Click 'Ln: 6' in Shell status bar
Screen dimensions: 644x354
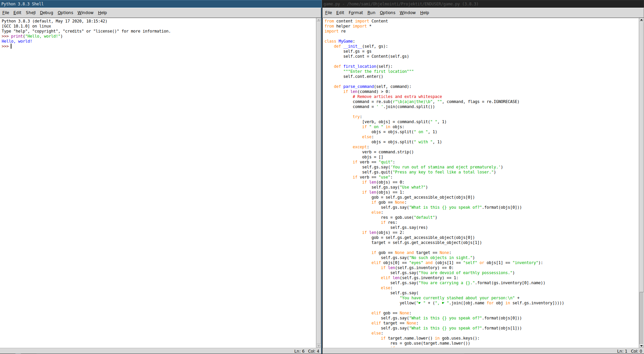(299, 351)
